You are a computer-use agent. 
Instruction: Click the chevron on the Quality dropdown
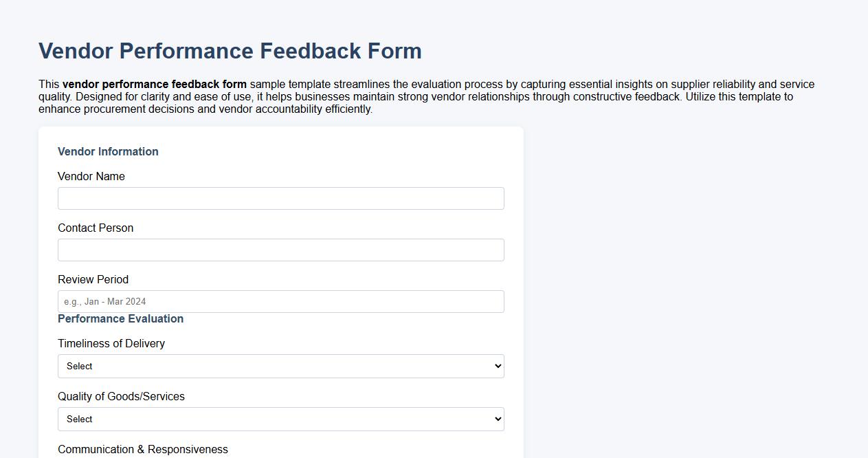click(497, 419)
